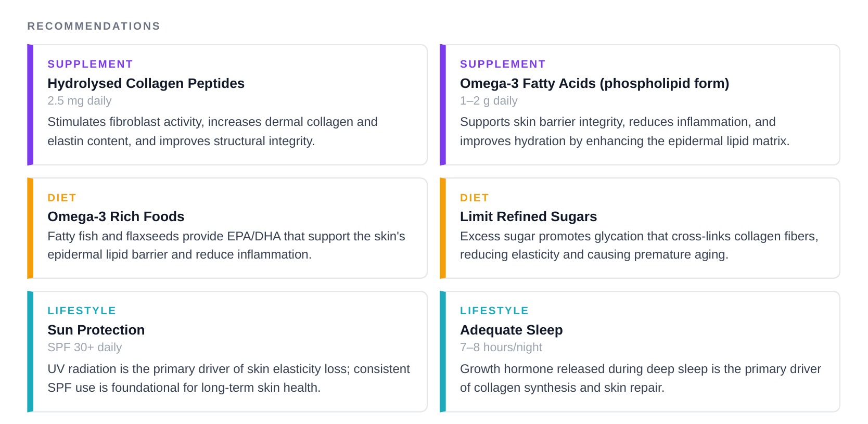Open the Hydrolysed Collagen Peptides card title

146,83
